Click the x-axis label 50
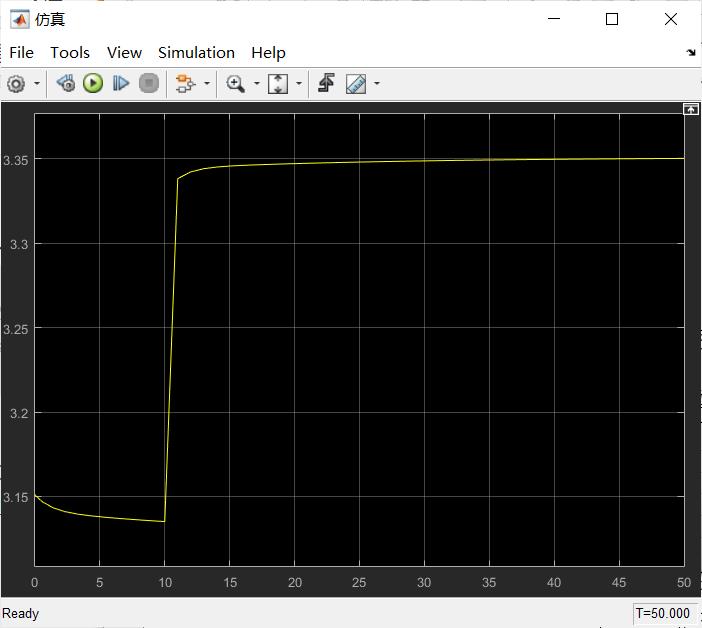The height and width of the screenshot is (628, 702). tap(684, 582)
